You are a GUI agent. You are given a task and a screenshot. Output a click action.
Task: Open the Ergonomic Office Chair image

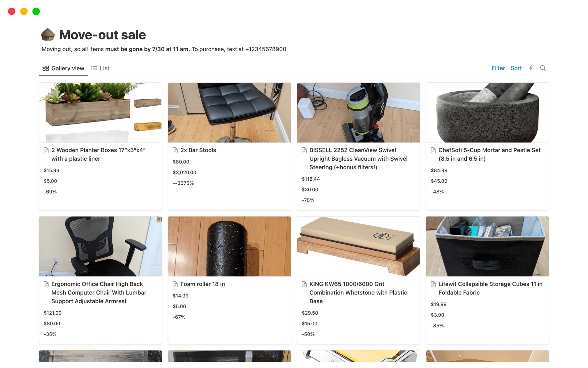click(100, 246)
